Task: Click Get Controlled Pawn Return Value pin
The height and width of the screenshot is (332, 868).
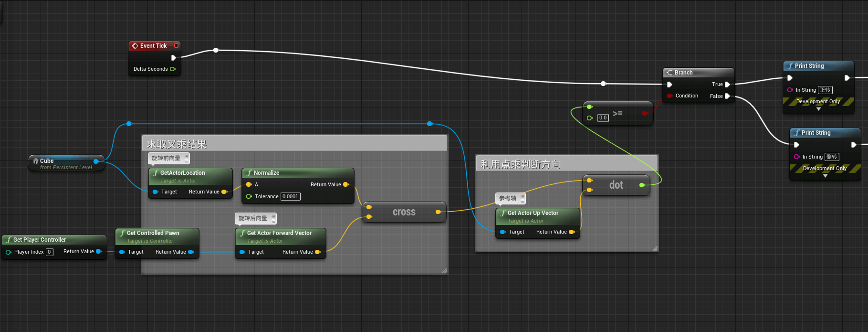Action: [x=191, y=252]
